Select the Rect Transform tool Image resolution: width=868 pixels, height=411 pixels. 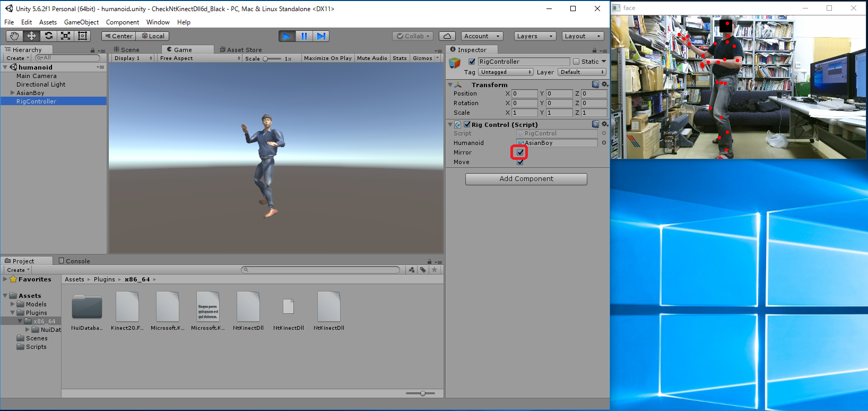(x=82, y=36)
